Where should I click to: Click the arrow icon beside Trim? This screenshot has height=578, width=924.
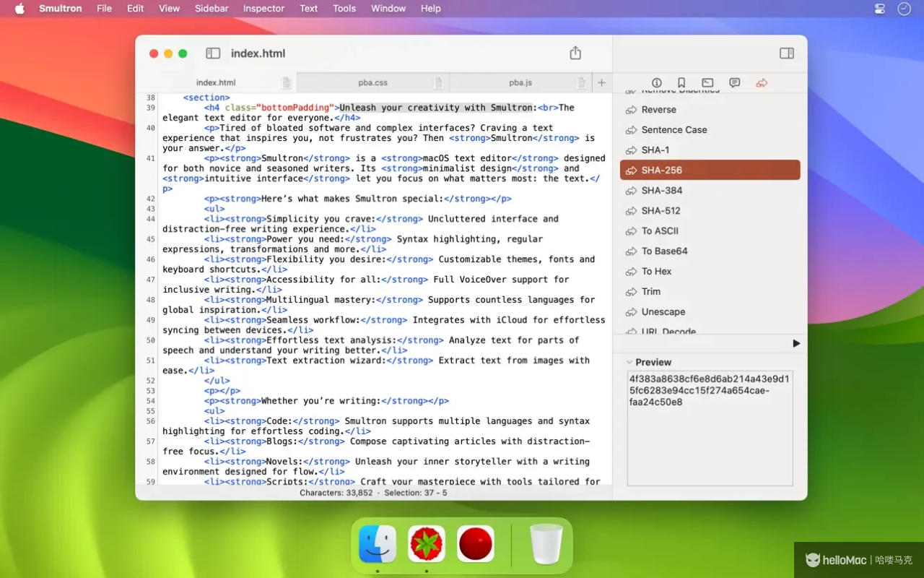coord(631,292)
